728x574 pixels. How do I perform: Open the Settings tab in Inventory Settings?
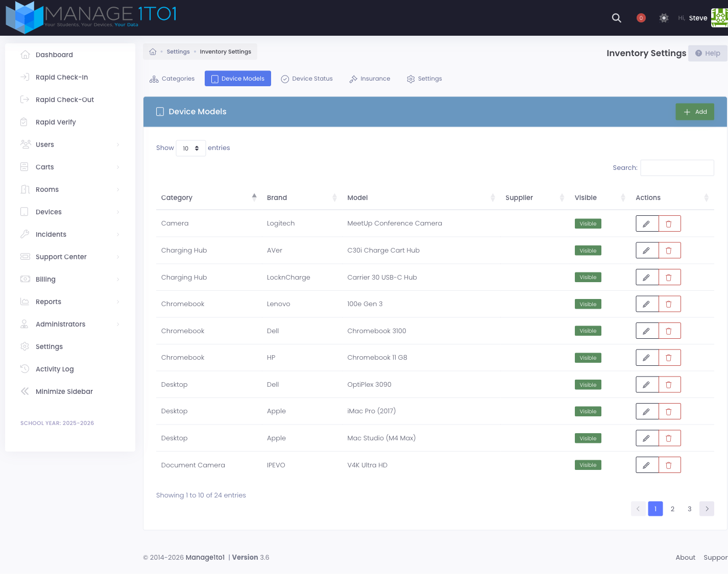pyautogui.click(x=424, y=79)
